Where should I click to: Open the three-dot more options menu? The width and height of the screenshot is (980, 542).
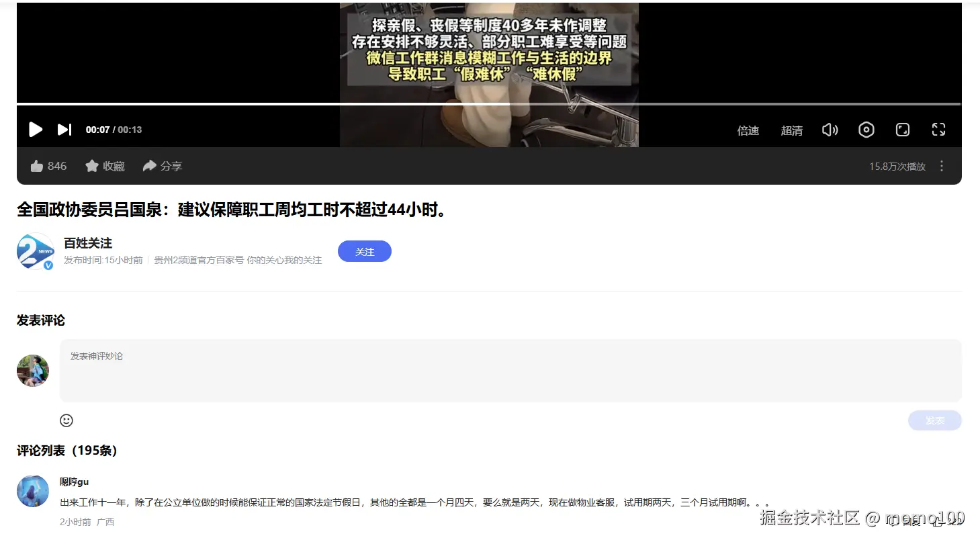(942, 165)
